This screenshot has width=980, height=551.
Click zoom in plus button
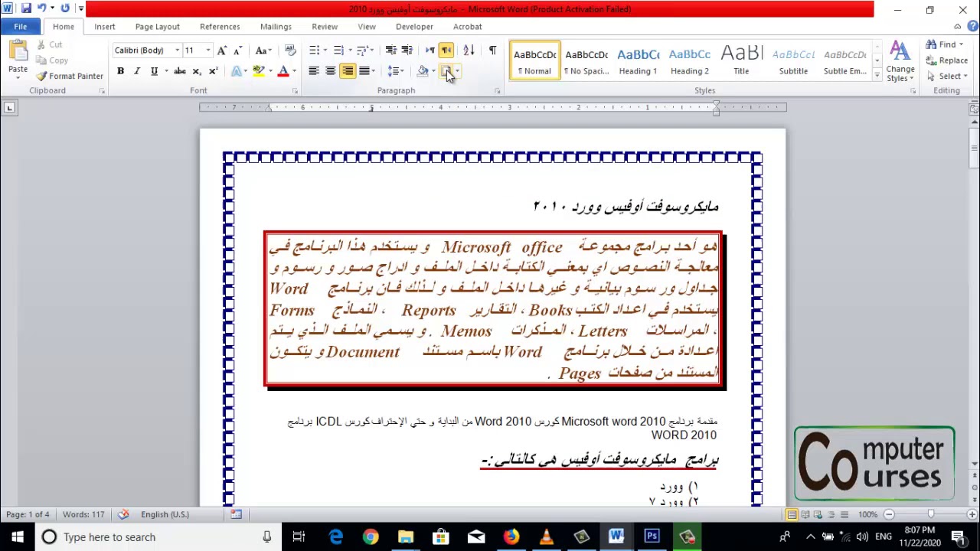coord(972,514)
